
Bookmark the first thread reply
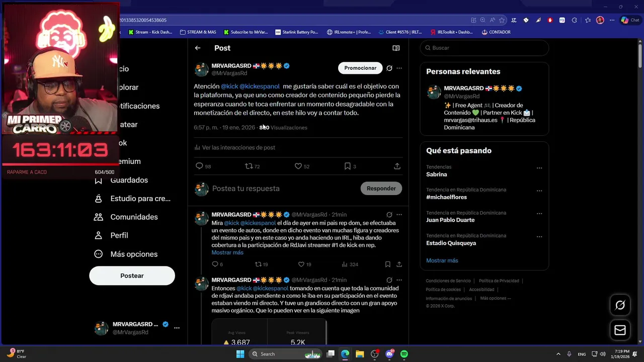click(387, 264)
